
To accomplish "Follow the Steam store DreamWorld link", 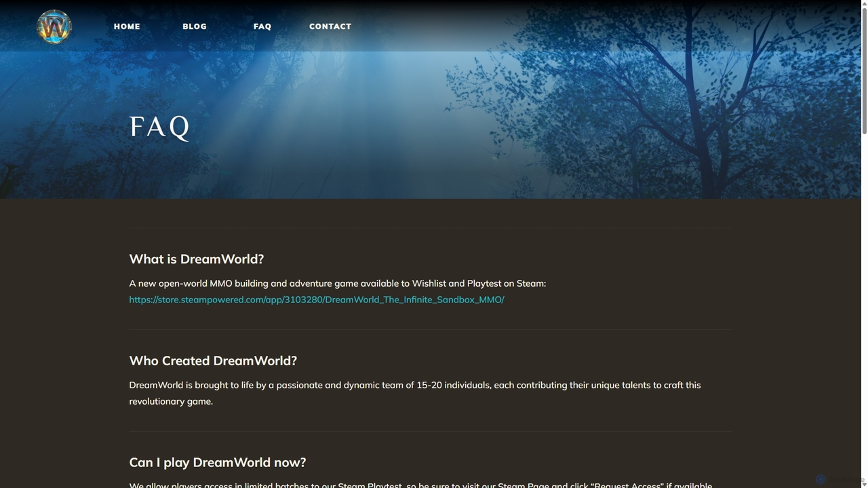I will tap(317, 300).
